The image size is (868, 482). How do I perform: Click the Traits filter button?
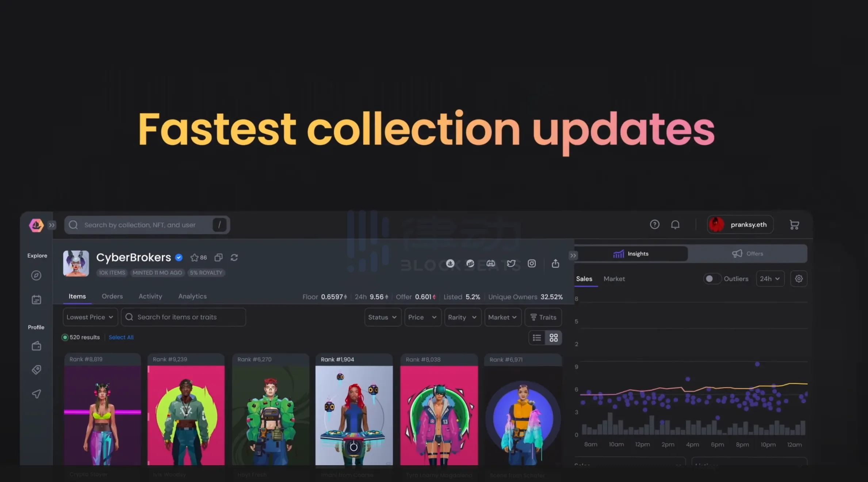pos(543,316)
